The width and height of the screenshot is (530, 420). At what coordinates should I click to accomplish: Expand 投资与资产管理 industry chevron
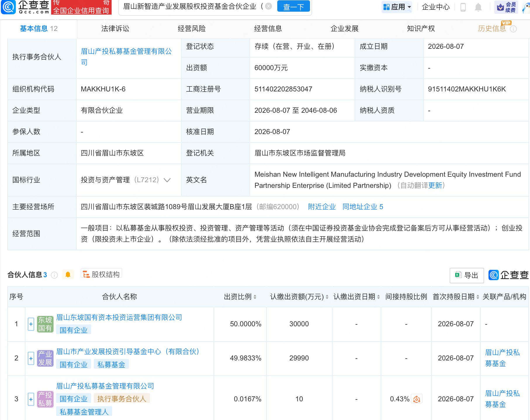click(167, 180)
